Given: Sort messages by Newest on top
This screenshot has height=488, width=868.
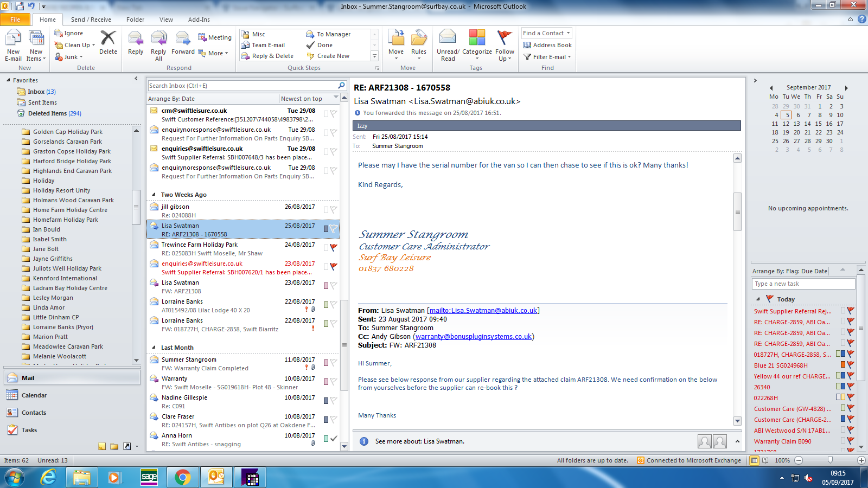Looking at the screenshot, I should [302, 99].
